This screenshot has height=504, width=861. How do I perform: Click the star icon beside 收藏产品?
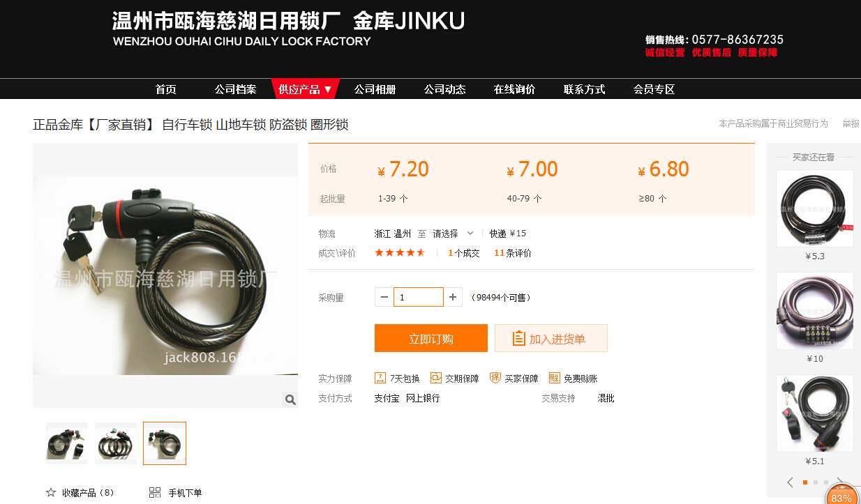[51, 492]
